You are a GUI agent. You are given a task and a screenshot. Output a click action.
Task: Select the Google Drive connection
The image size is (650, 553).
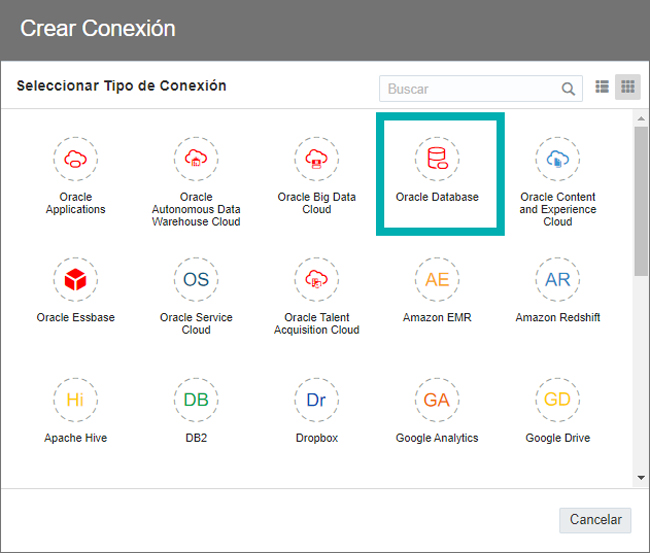(x=558, y=400)
